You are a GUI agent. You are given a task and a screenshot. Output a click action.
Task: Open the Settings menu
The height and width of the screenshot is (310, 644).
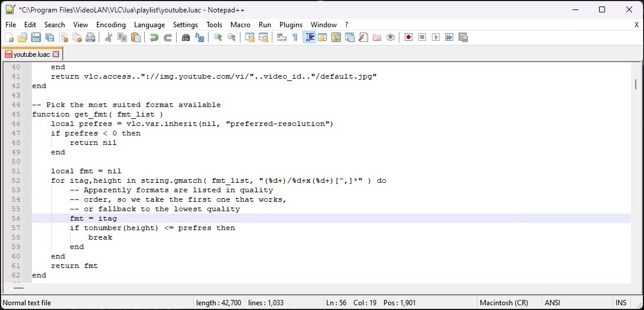tap(186, 25)
